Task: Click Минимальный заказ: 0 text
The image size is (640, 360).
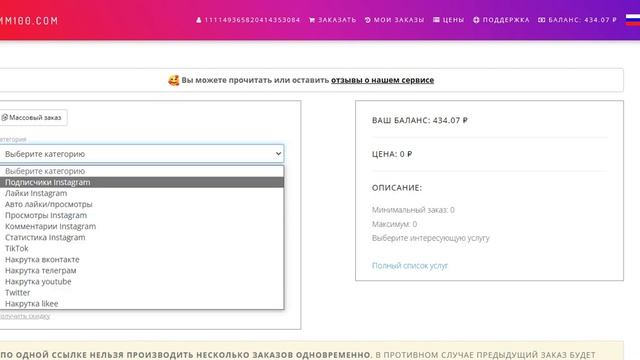Action: (413, 210)
